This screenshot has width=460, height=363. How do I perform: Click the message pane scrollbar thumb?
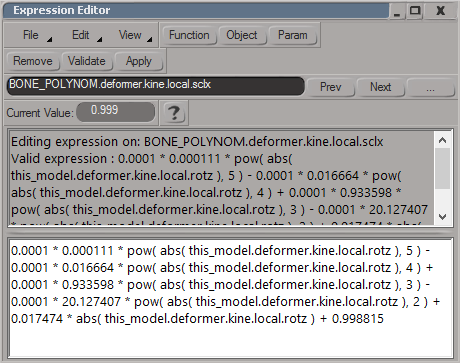pos(442,169)
